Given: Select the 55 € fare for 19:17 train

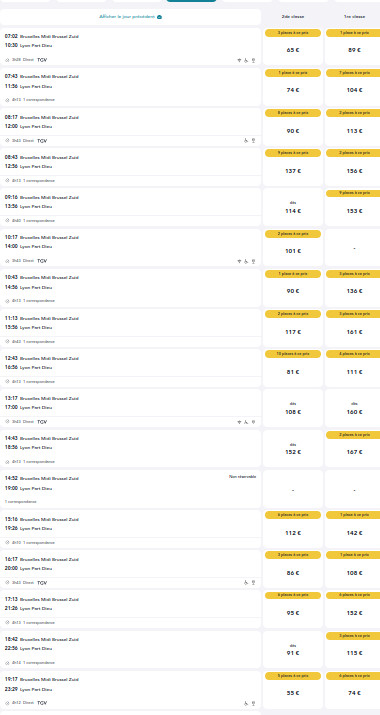Looking at the screenshot, I should (x=293, y=689).
